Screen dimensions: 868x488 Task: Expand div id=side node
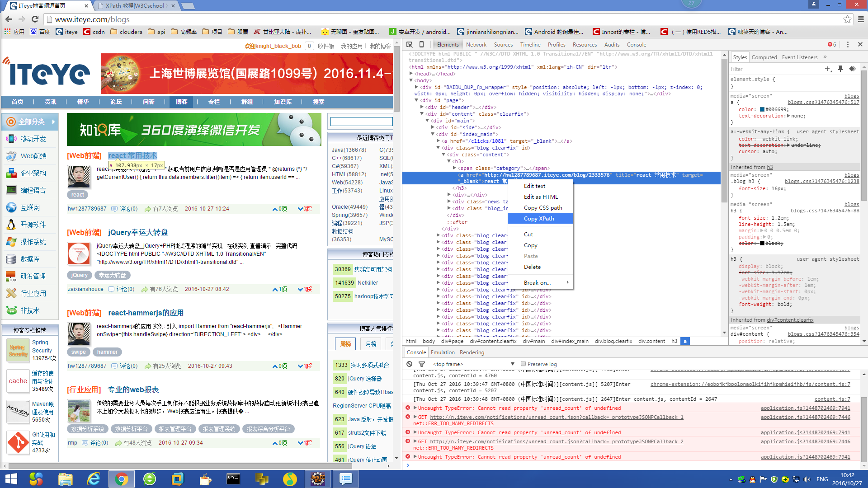click(x=433, y=127)
